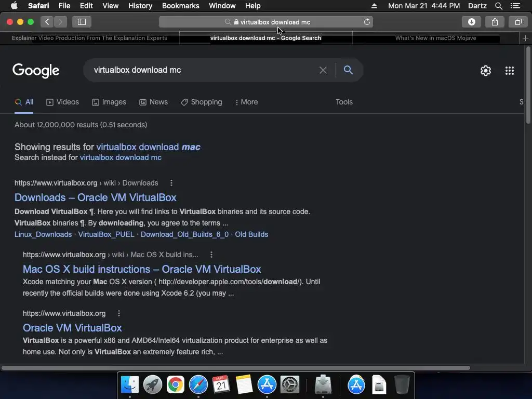Select the News search filter

(x=153, y=102)
